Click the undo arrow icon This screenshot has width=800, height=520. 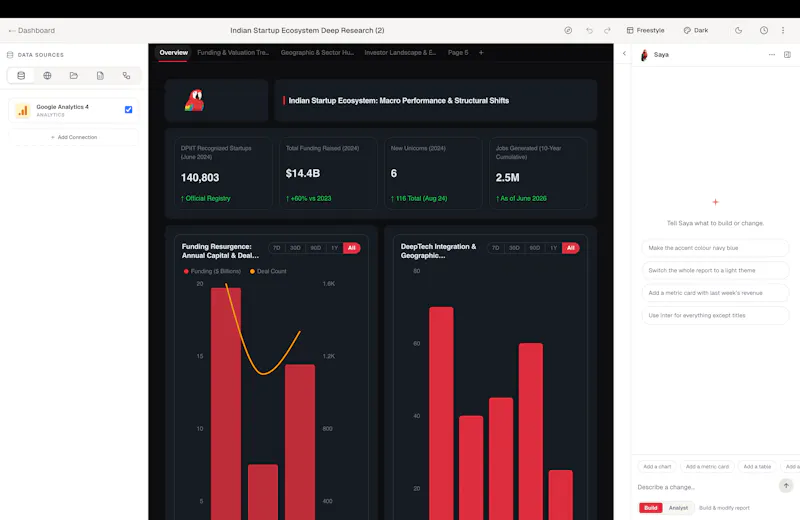(589, 31)
